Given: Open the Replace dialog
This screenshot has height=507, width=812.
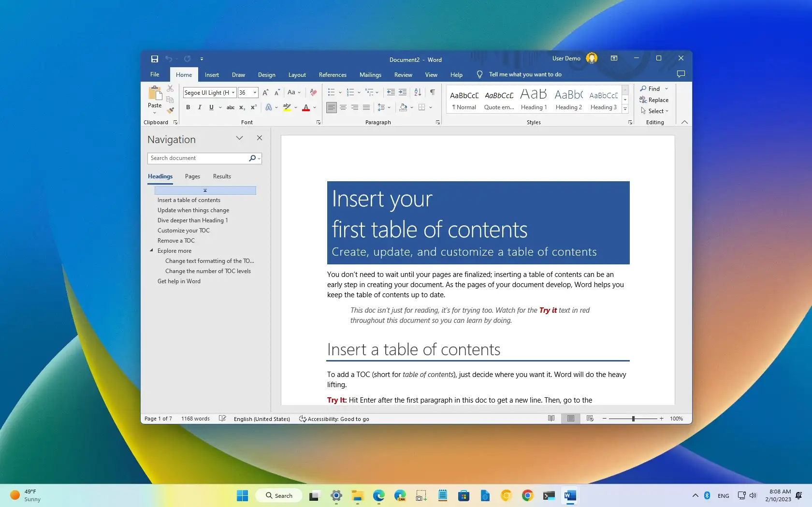Looking at the screenshot, I should tap(654, 100).
